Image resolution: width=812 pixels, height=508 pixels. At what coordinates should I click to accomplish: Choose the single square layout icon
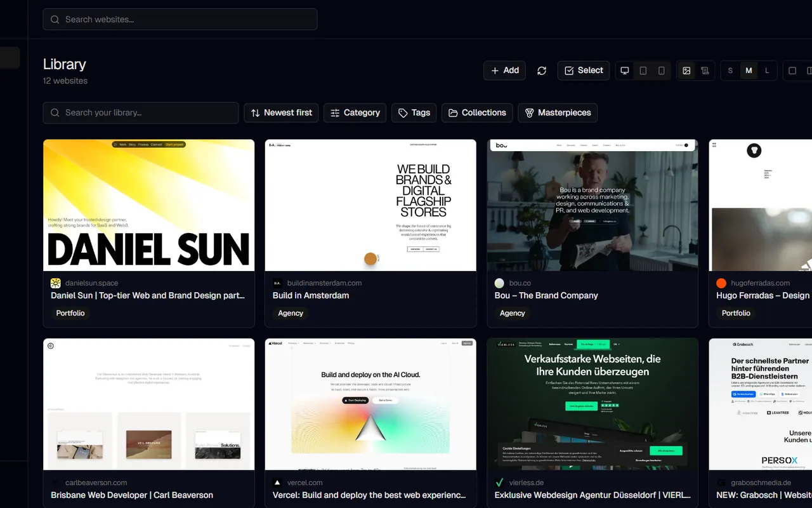click(792, 70)
